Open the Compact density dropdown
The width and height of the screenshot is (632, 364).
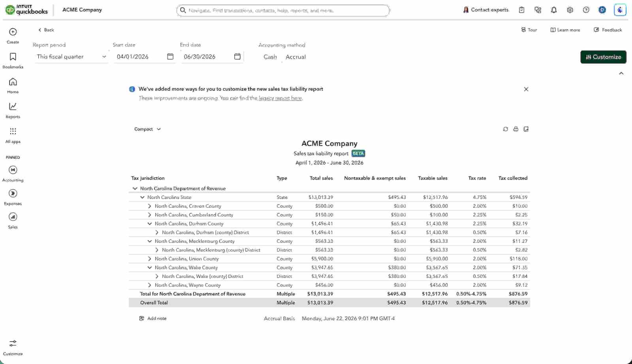(147, 129)
